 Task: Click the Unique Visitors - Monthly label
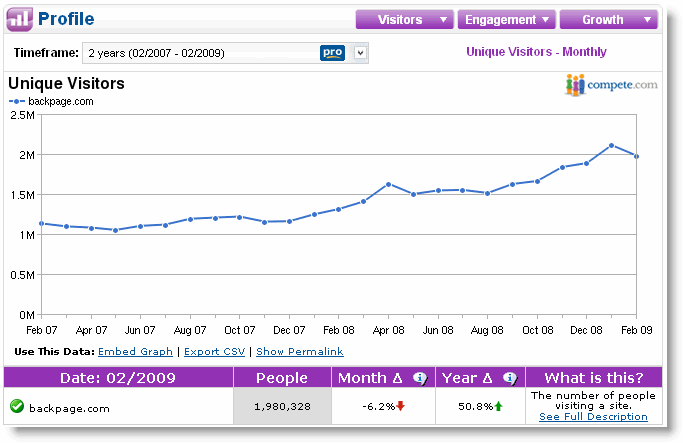[x=536, y=52]
